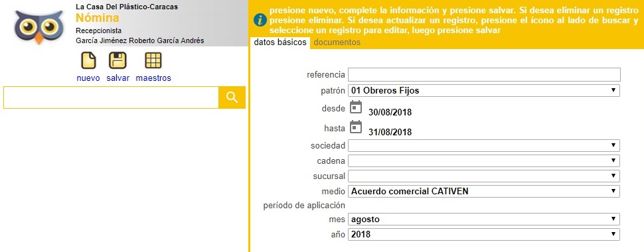Viewport: 644px width, 252px height.
Task: Focus the referencia input field
Action: point(484,75)
